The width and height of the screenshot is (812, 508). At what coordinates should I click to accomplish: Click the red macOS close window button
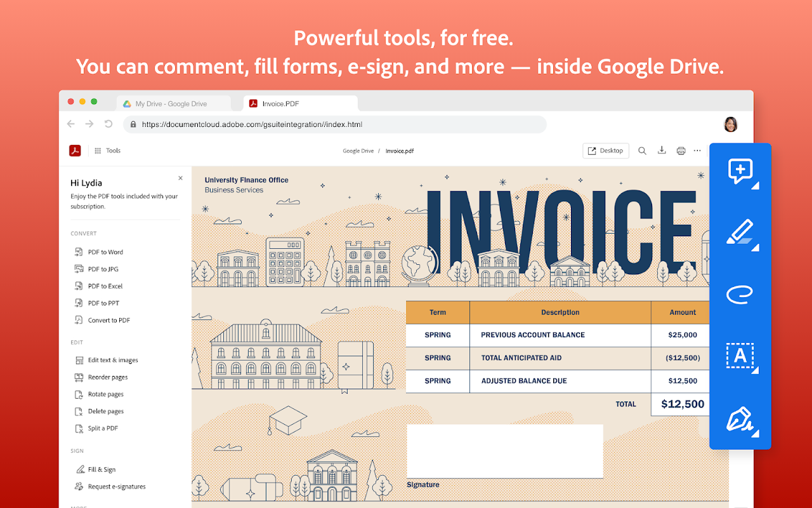(x=71, y=102)
